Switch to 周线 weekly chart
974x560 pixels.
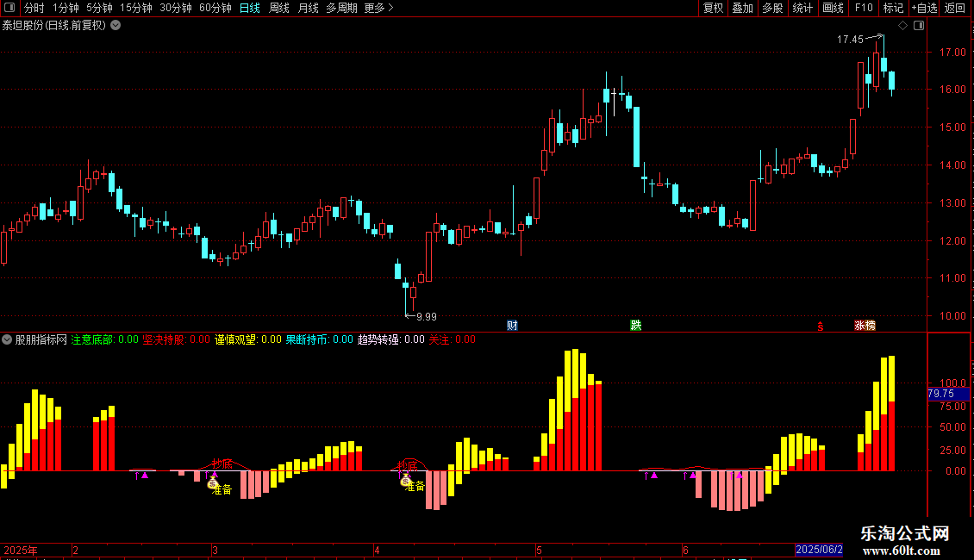coord(279,8)
